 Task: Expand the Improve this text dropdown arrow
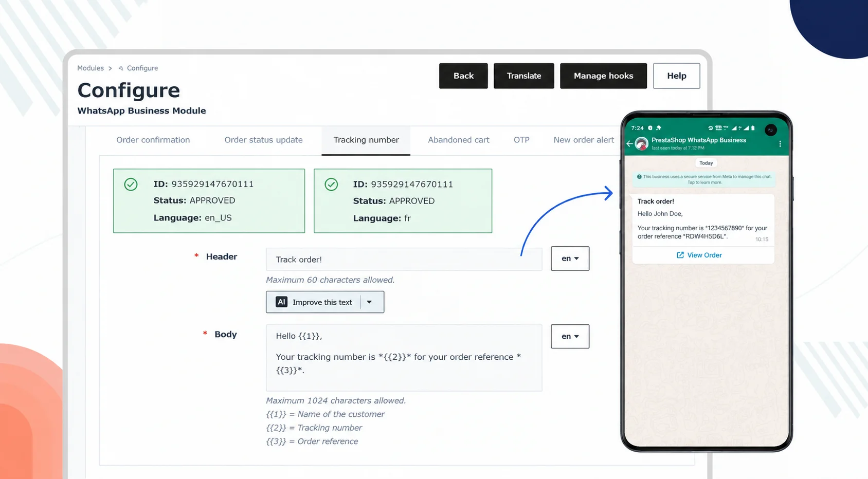tap(369, 302)
